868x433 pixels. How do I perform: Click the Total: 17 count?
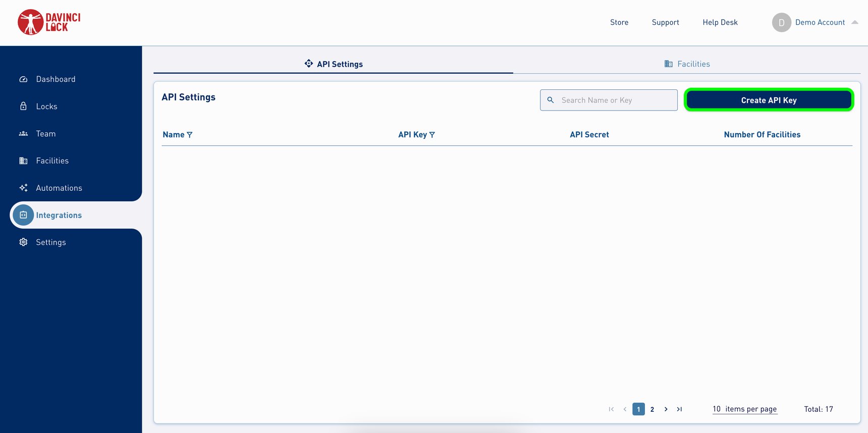[819, 409]
